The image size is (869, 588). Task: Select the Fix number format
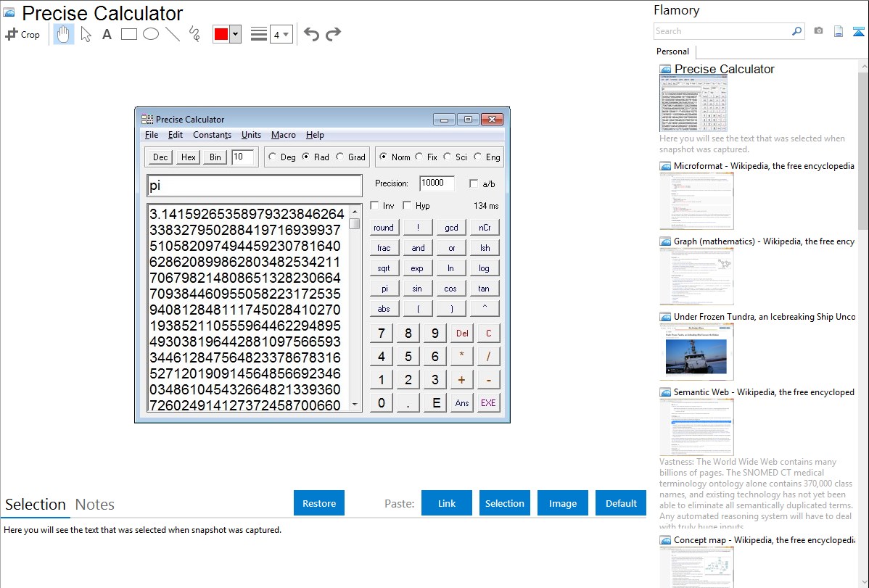(x=427, y=157)
